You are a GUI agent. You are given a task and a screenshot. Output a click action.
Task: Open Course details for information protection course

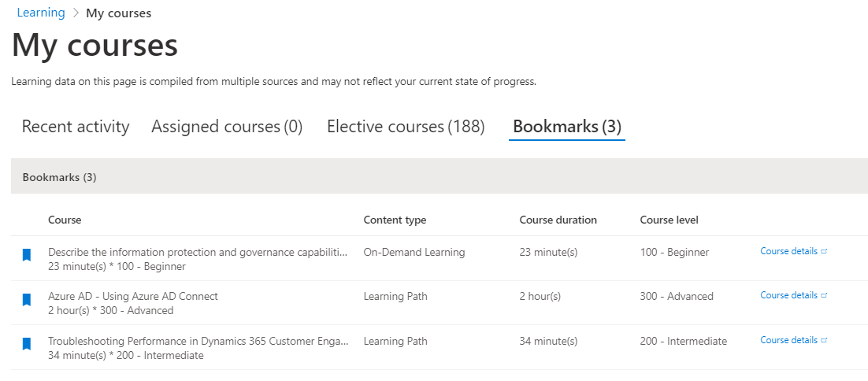pyautogui.click(x=788, y=252)
